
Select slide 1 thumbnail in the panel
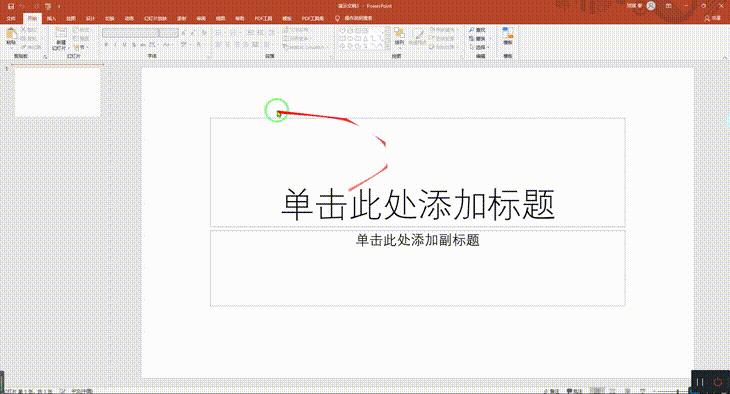coord(57,91)
